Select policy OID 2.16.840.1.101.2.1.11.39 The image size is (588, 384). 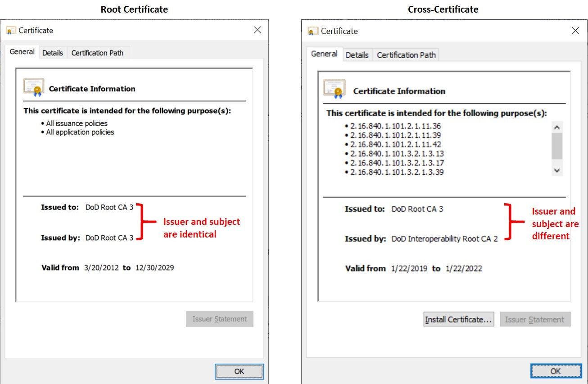(396, 135)
